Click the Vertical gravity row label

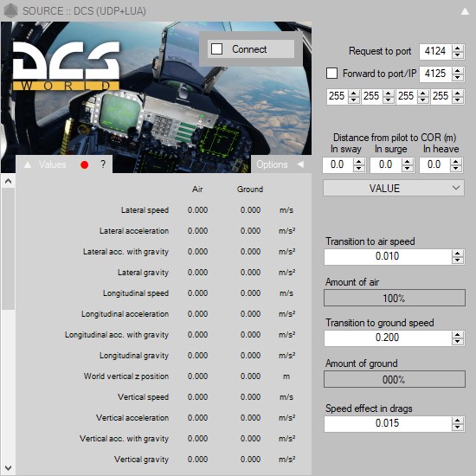click(141, 460)
